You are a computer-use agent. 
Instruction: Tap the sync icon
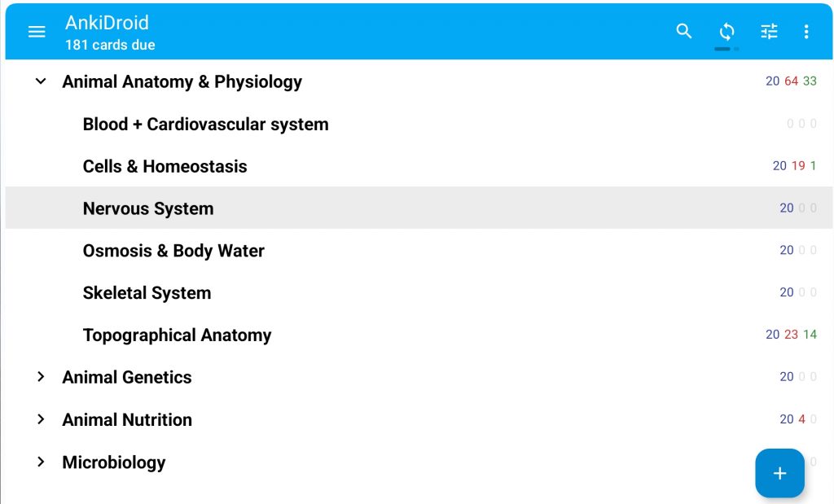[726, 31]
